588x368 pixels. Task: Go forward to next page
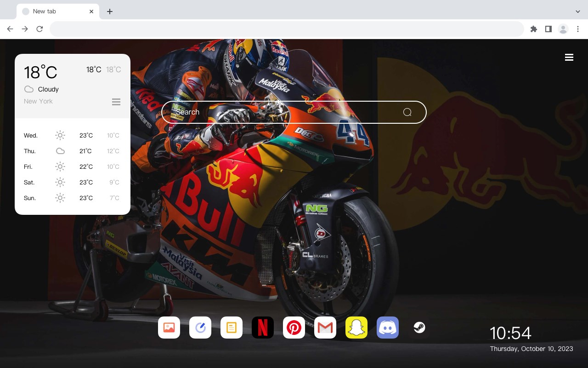(x=25, y=29)
